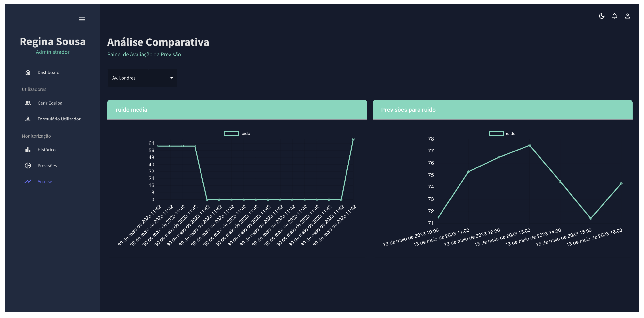
Task: Click the Formulário Utilizador person icon
Action: 28,119
